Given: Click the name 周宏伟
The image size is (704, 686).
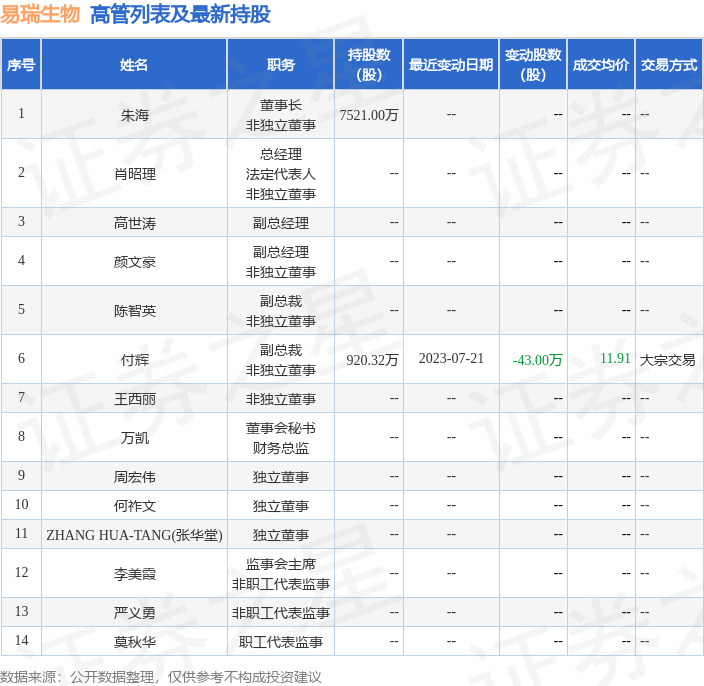Looking at the screenshot, I should tap(134, 477).
